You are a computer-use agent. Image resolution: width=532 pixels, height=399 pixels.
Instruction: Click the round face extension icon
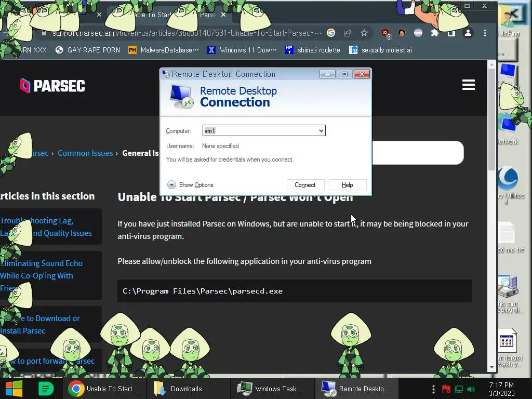[x=402, y=33]
